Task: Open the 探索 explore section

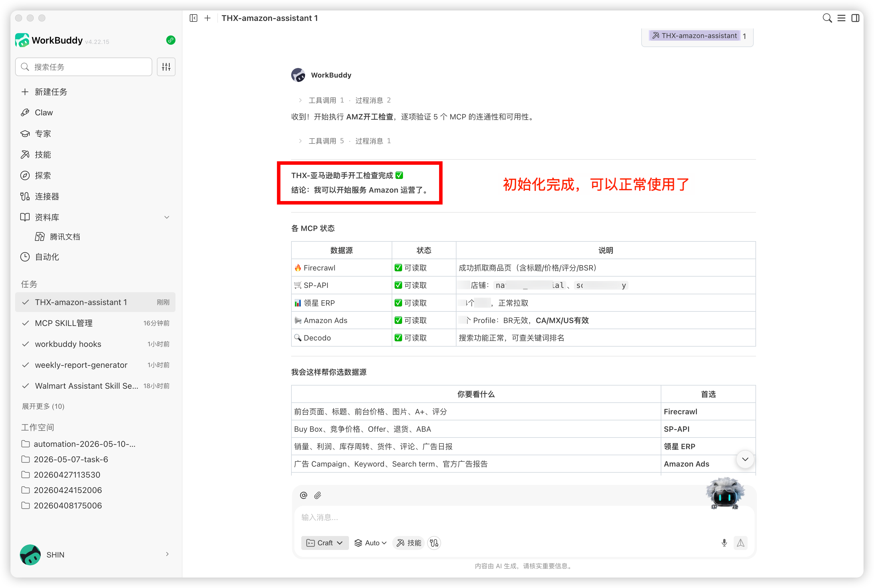Action: click(x=95, y=175)
